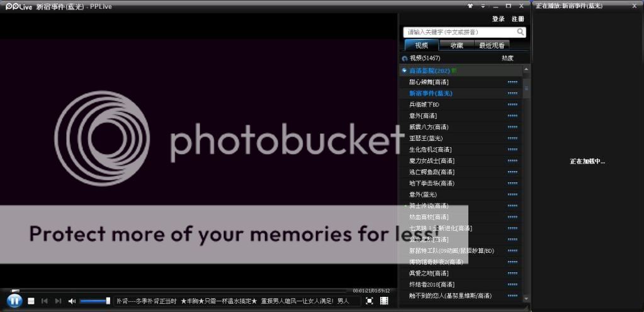Toggle the film-strip playlist panel icon

[384, 301]
